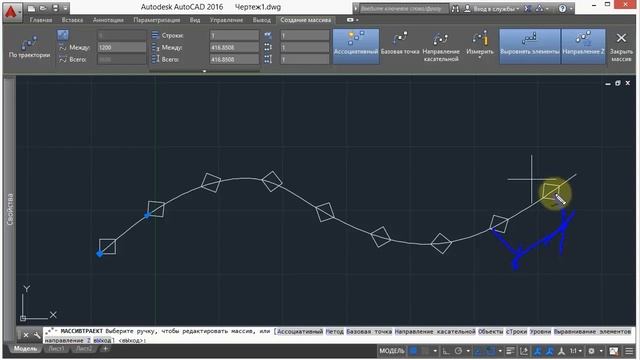Select the Создание массива contextual tab
This screenshot has width=640, height=360.
click(306, 20)
